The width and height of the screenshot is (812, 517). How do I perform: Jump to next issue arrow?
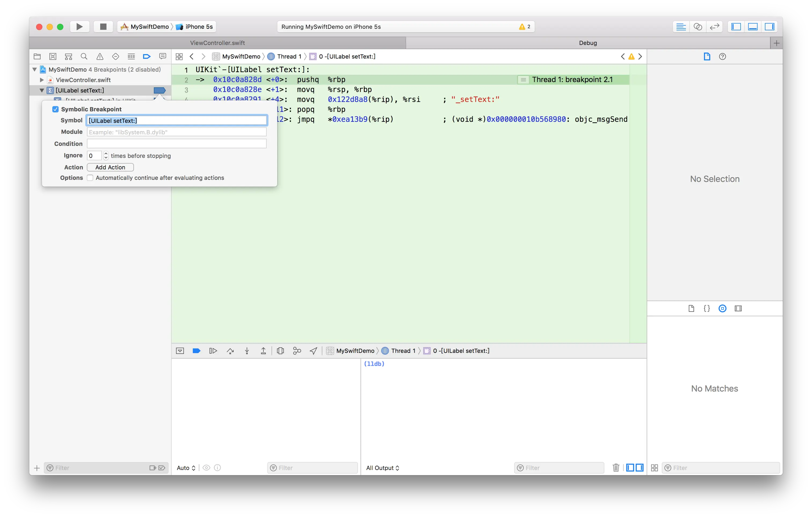(640, 56)
